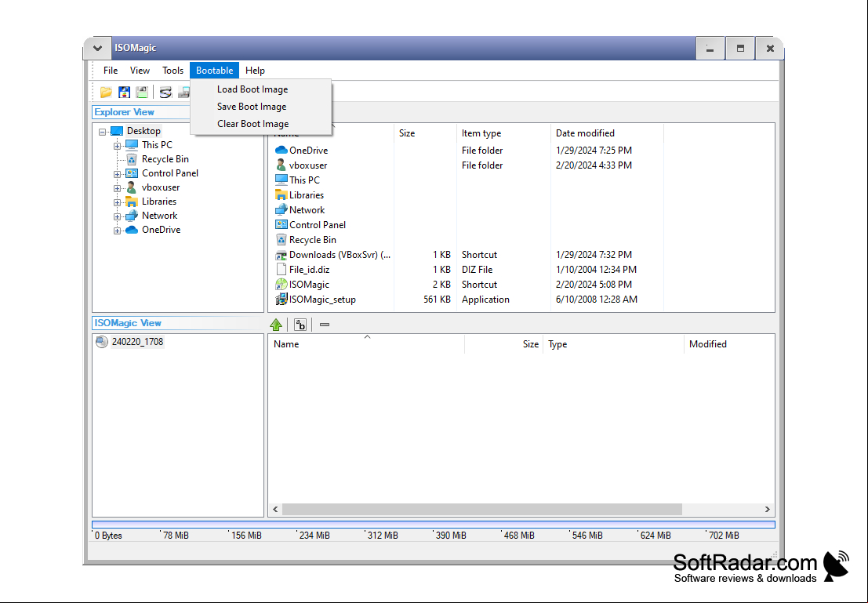This screenshot has height=603, width=868.
Task: Click the '702 MiB' capacity marker
Action: point(724,536)
